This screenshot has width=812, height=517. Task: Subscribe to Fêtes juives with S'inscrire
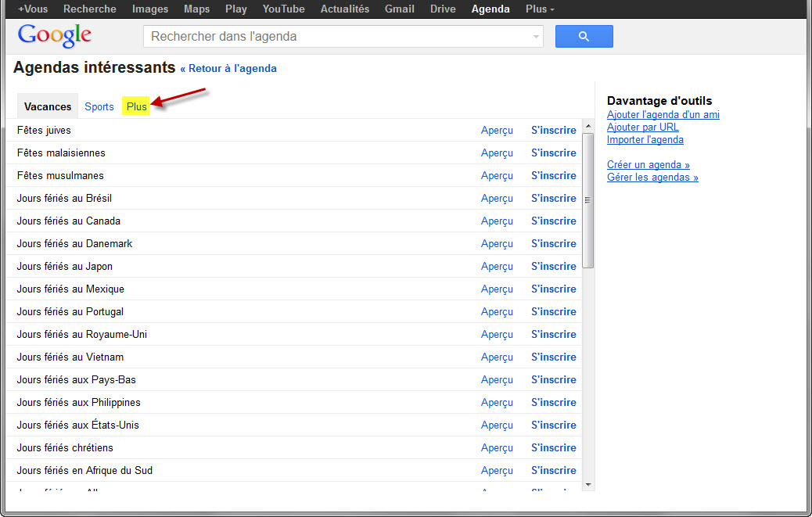tap(554, 130)
